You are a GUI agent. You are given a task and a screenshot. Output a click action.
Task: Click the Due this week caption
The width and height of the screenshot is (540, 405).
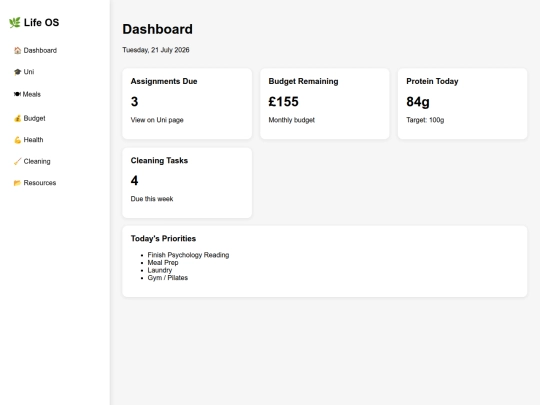coord(152,199)
